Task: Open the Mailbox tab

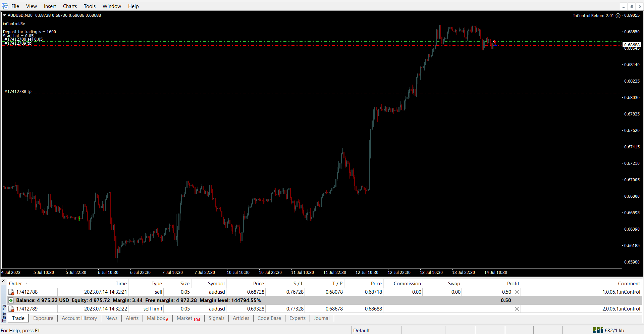Action: point(156,318)
